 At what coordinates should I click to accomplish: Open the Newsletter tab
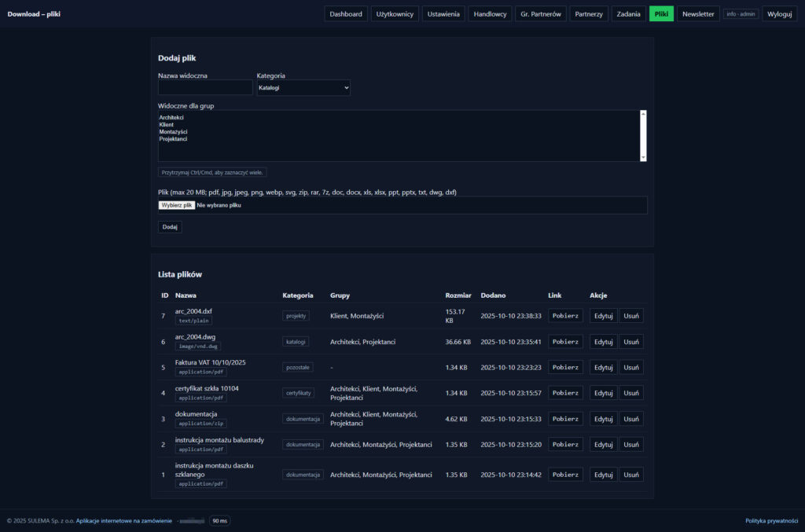pyautogui.click(x=698, y=14)
